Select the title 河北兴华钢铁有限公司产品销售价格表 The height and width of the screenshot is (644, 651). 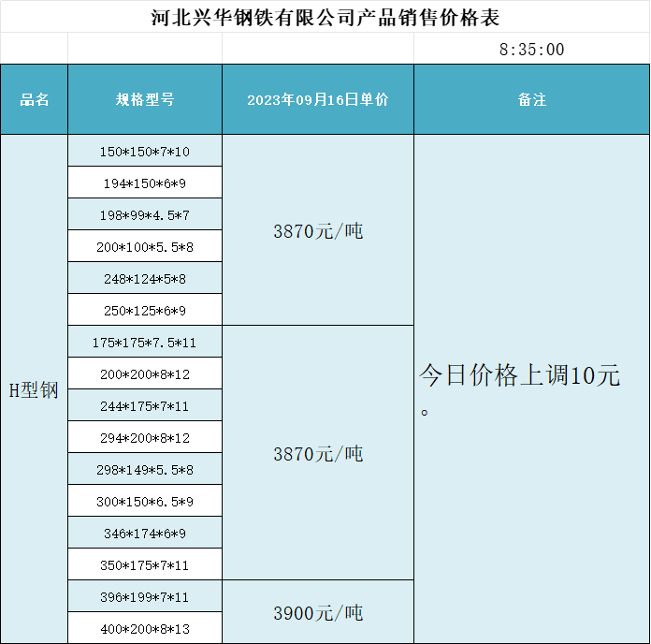(325, 18)
